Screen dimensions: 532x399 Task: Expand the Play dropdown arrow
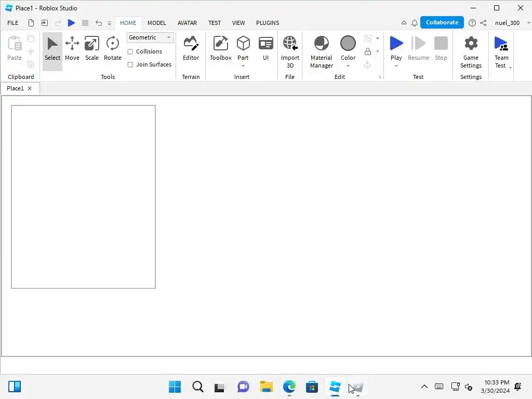click(396, 66)
